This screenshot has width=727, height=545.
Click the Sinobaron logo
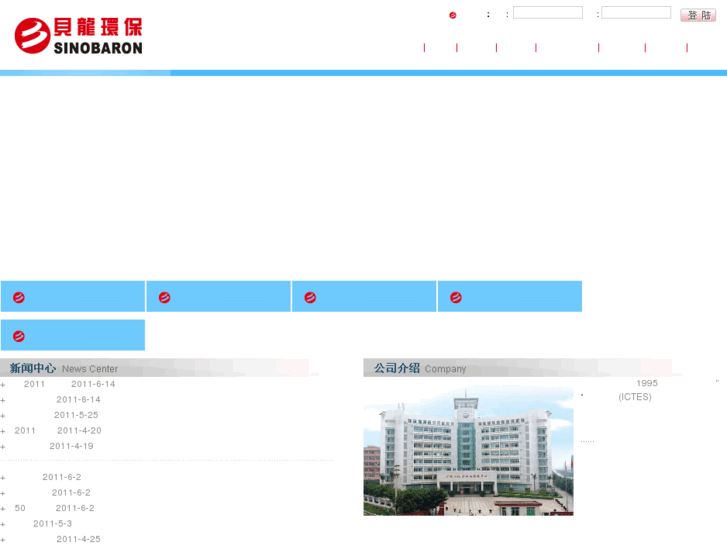(x=78, y=36)
